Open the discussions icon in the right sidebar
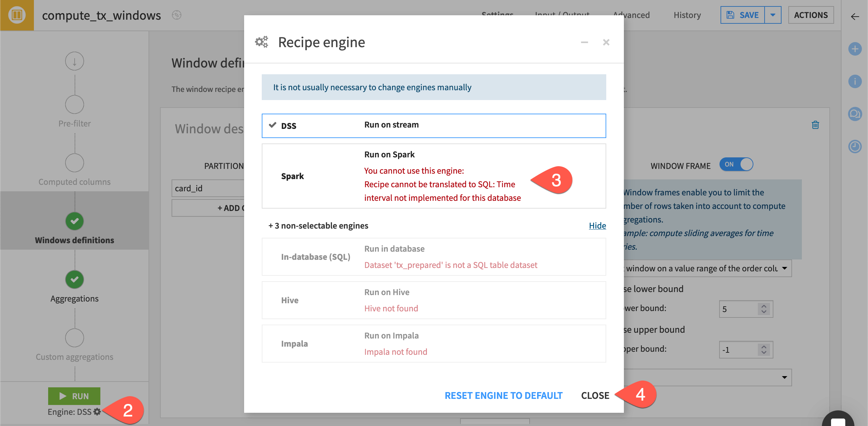Viewport: 868px width, 426px height. coord(855,114)
